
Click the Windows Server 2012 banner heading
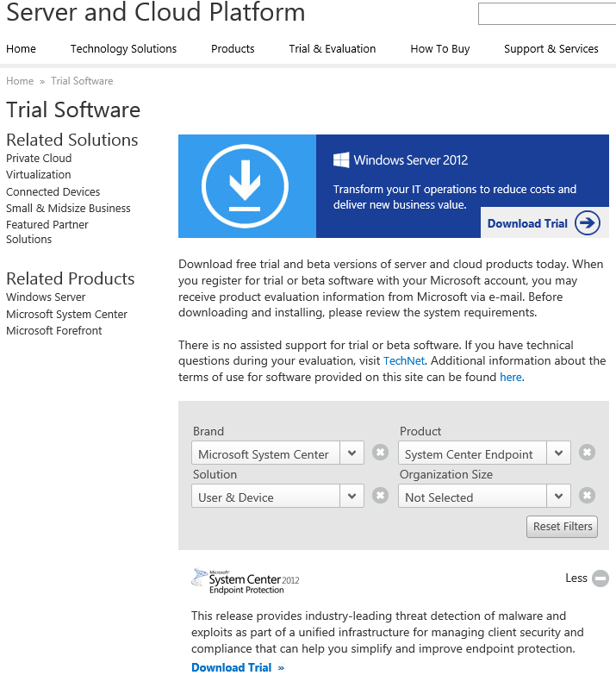pos(410,159)
